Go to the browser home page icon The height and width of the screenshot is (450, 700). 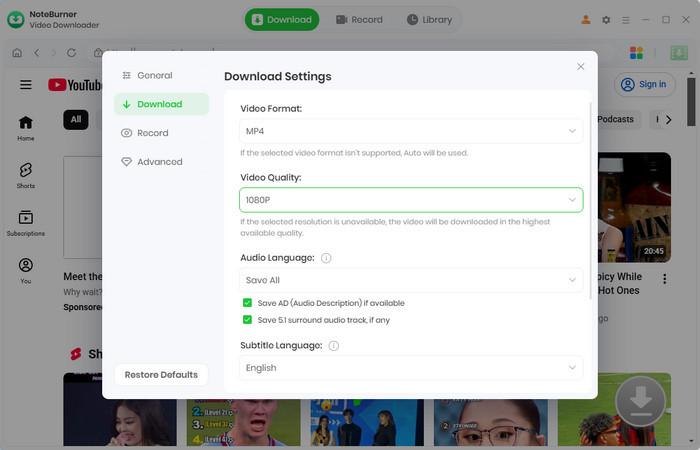coord(17,53)
